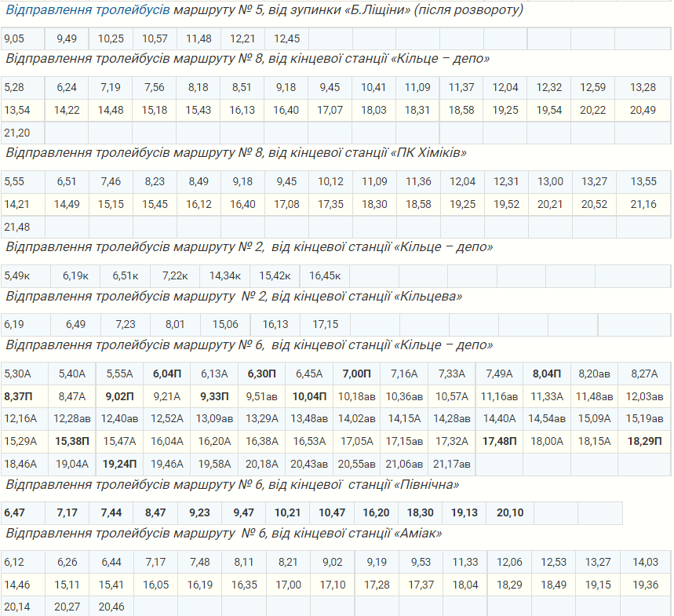674x616 pixels.
Task: Select the bold 18,29П departure cell
Action: pos(643,442)
